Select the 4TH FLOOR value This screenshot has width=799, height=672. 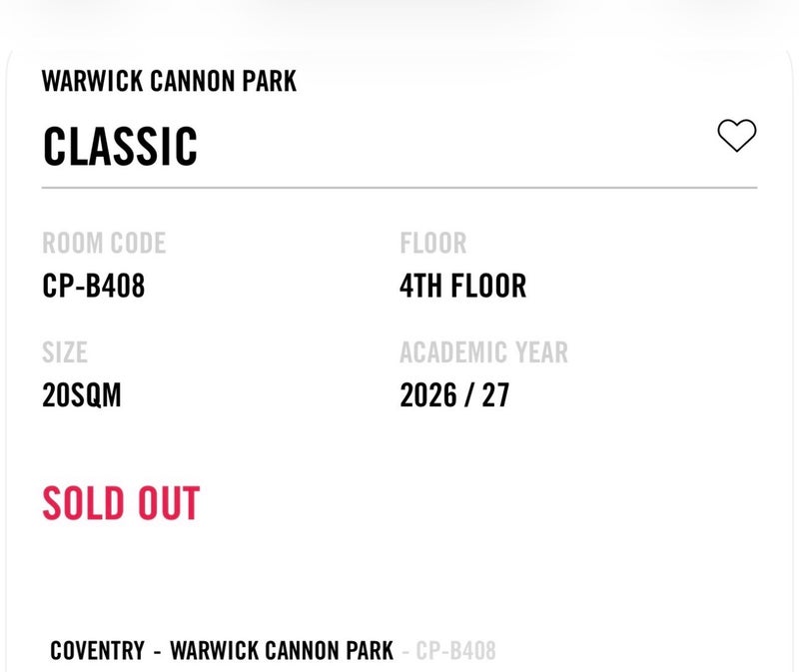point(462,286)
